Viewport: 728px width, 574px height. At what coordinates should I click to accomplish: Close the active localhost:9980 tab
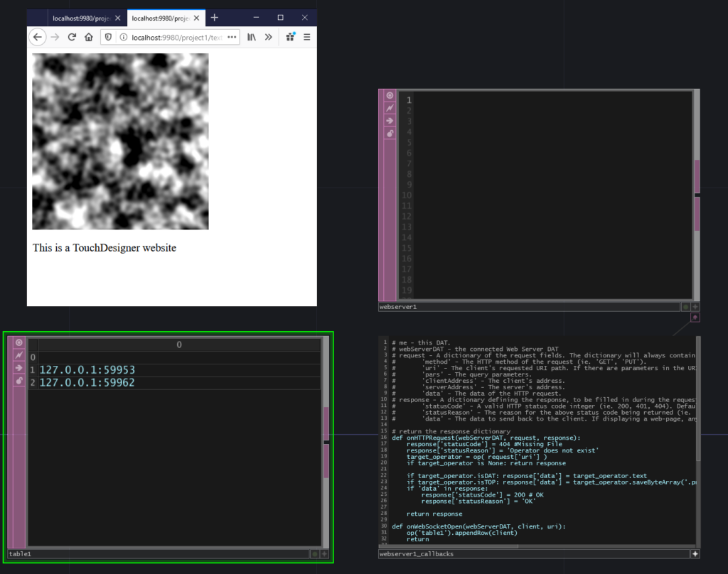coord(196,18)
